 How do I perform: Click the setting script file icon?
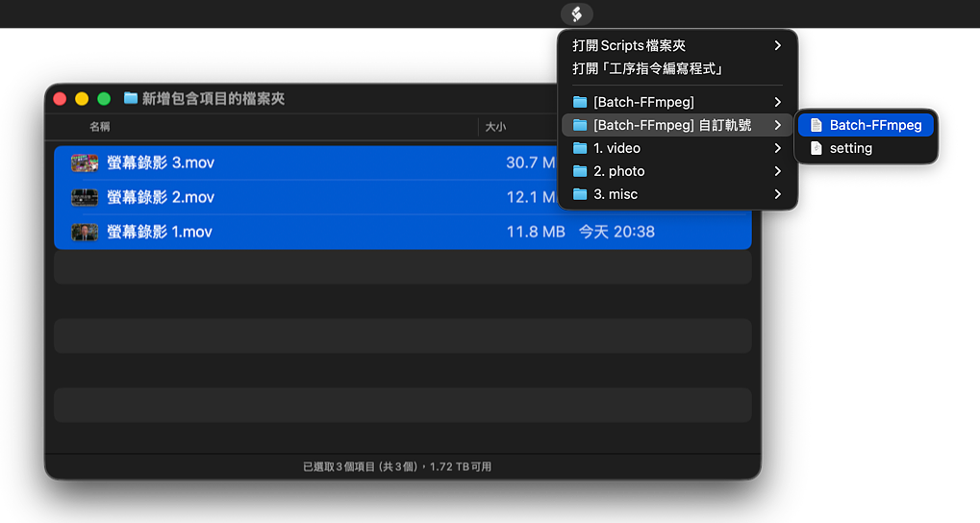pyautogui.click(x=816, y=148)
